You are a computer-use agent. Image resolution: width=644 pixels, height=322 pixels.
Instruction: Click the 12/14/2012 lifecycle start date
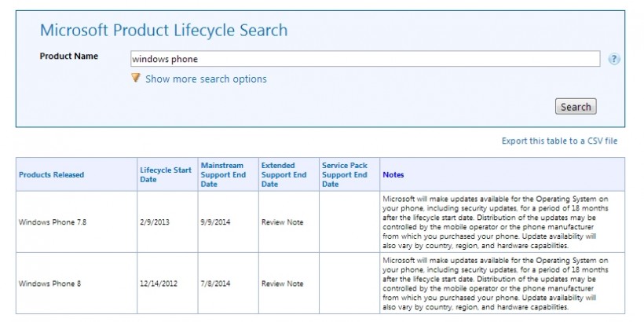159,284
